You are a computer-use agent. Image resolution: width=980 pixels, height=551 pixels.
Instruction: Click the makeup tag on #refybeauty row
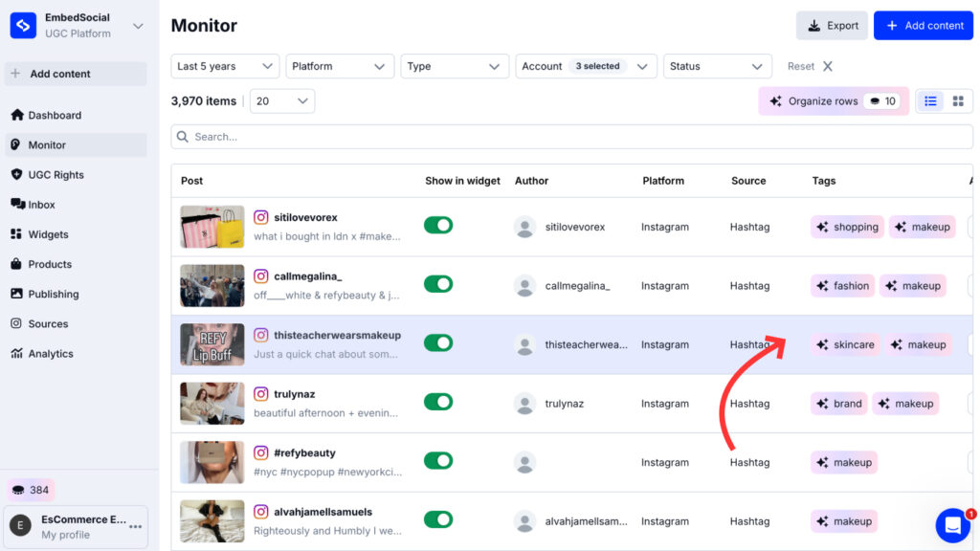coord(844,462)
